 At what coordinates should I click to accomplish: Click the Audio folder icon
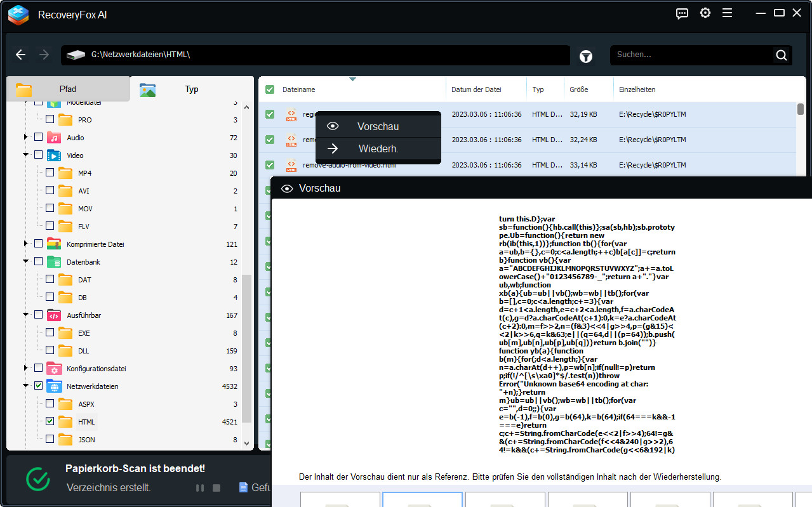55,138
